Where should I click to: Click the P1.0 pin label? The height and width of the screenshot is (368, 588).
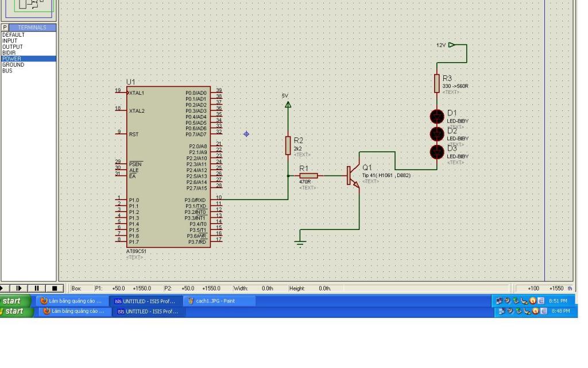[134, 200]
